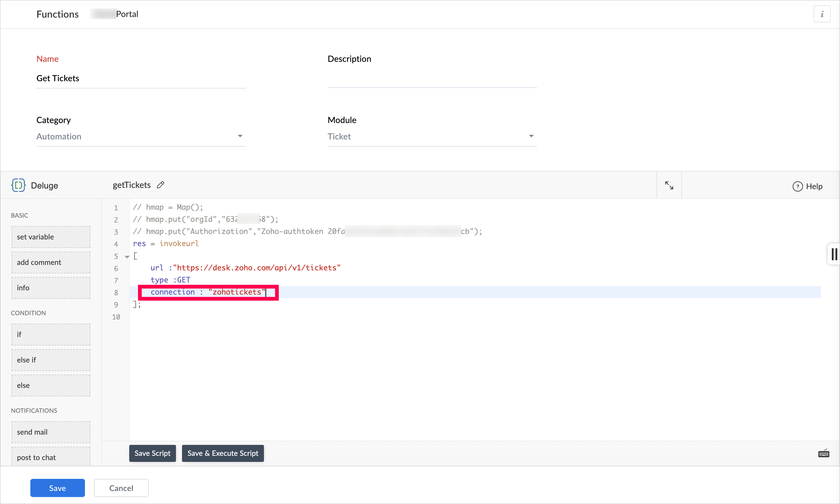The image size is (840, 504).
Task: Open the Category dropdown
Action: [141, 136]
